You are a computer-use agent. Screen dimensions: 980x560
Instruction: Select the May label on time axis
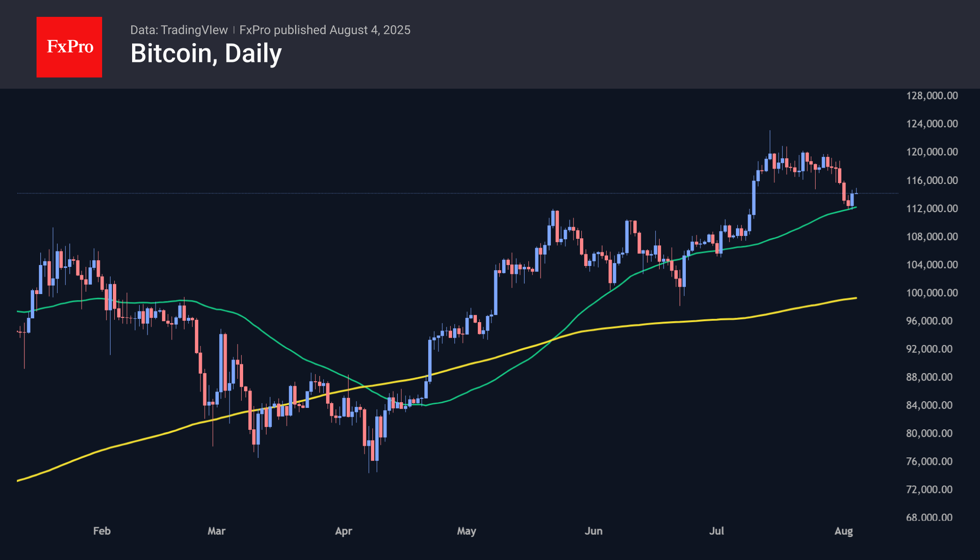(467, 531)
